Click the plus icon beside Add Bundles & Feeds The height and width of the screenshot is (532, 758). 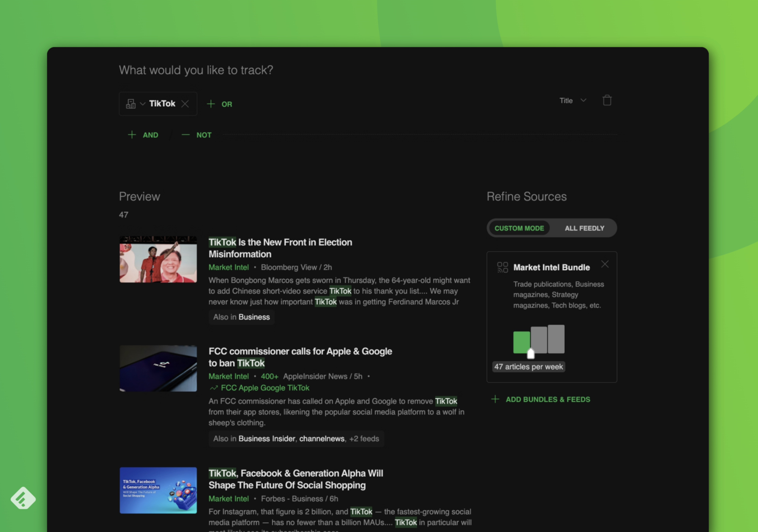[495, 399]
